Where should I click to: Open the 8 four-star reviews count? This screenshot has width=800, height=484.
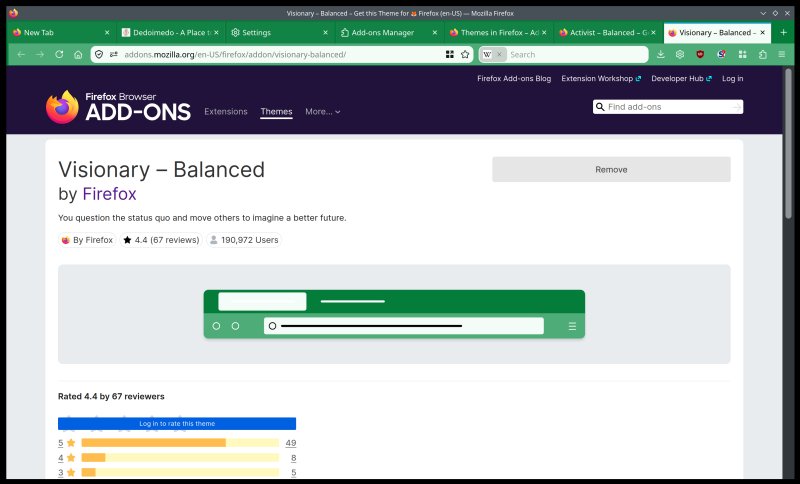(293, 457)
